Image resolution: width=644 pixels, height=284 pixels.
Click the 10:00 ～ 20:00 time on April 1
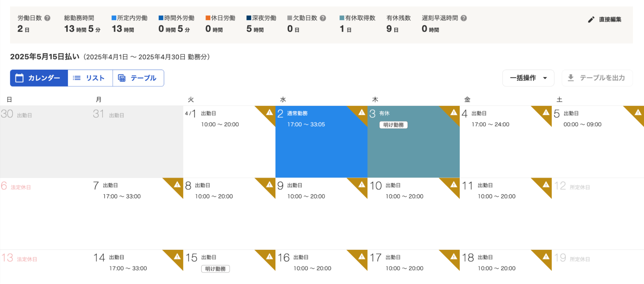[x=220, y=125]
